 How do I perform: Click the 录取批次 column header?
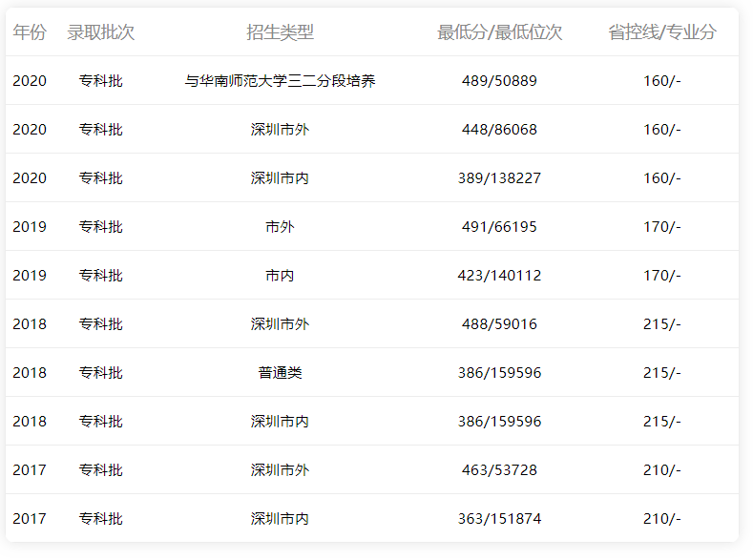pos(100,32)
